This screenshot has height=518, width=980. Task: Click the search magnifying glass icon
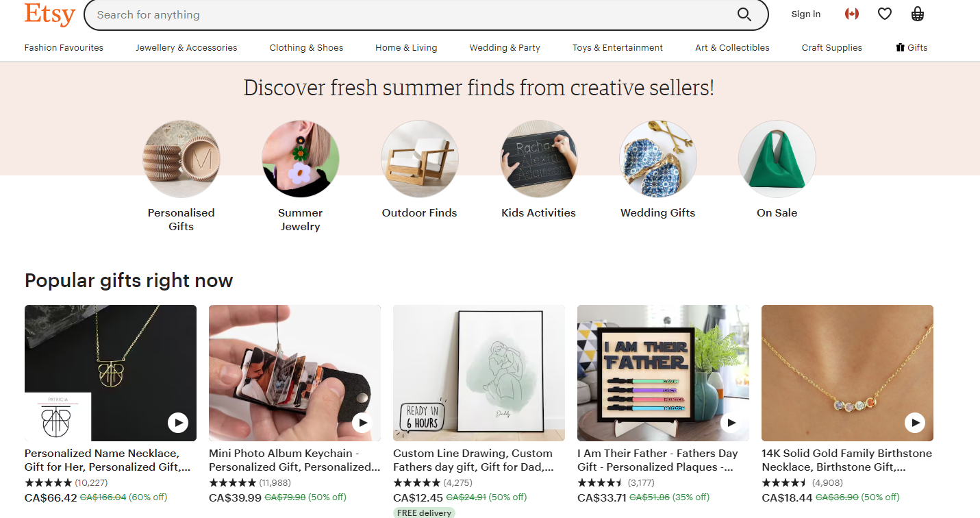(744, 14)
